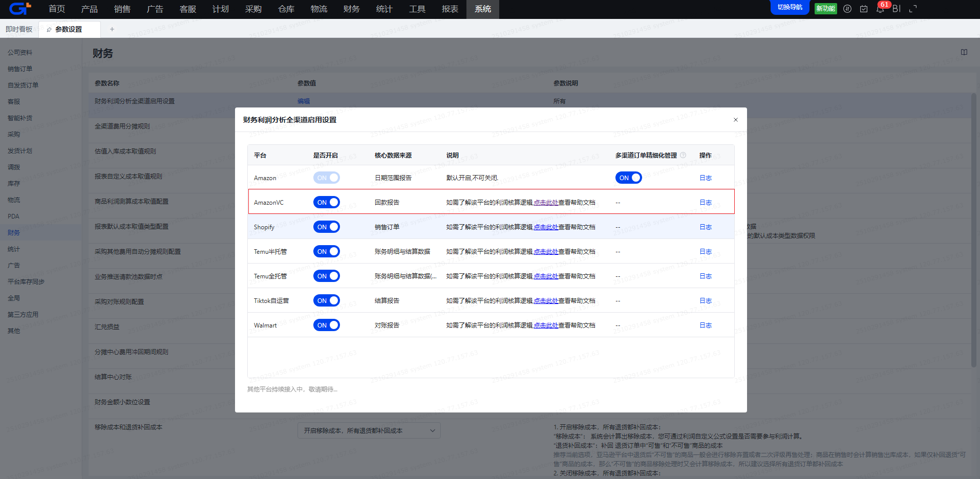Screen dimensions: 980x479
Task: Click the circular sync arrows icon
Action: click(x=847, y=9)
